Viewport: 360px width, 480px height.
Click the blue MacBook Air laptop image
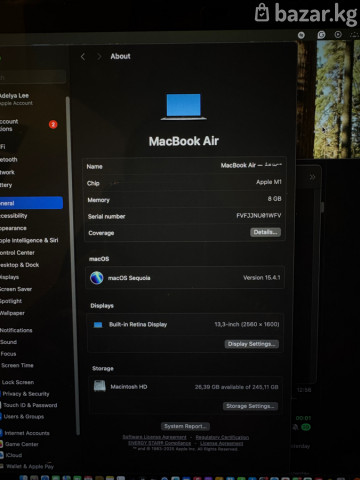(x=184, y=107)
